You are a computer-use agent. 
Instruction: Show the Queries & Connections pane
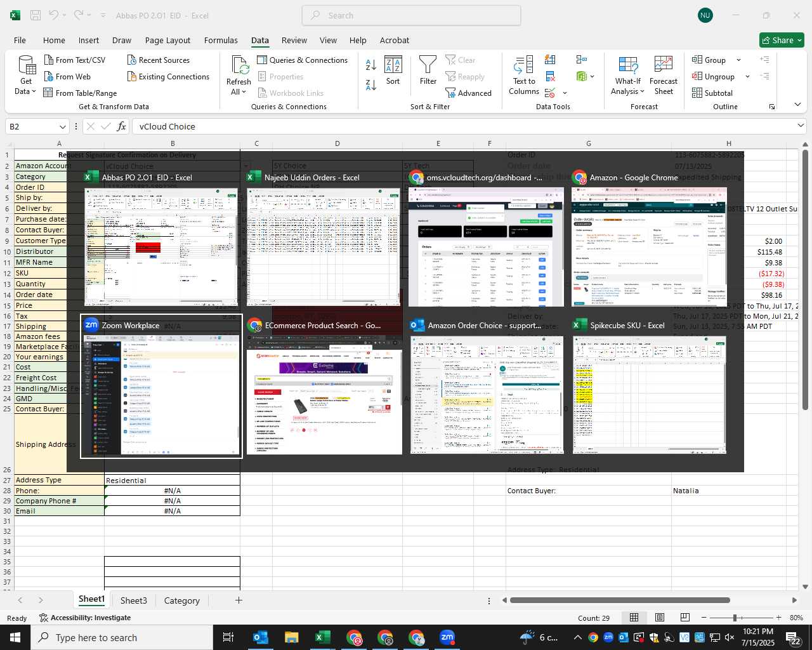(x=302, y=60)
